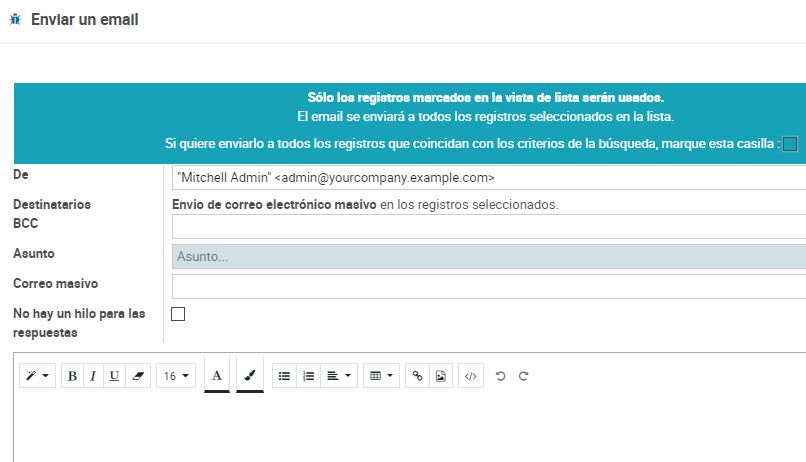Expand the magic wand style dropdown
Viewport: 806px width, 462px height.
(38, 376)
